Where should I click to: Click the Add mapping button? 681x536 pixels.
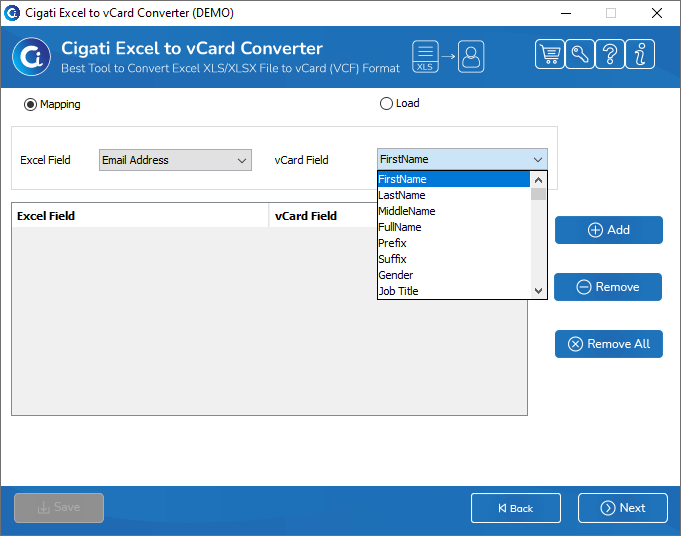pos(608,230)
